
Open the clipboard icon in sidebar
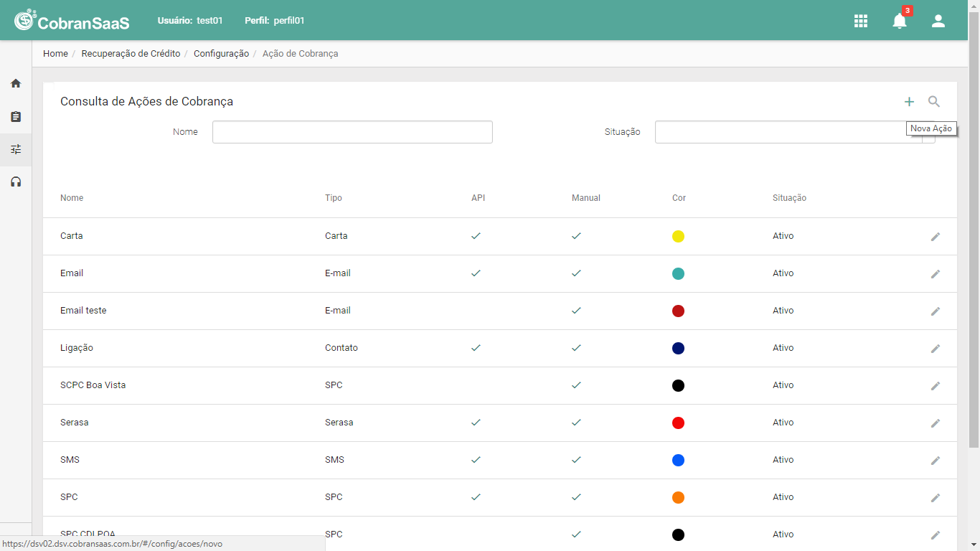(16, 116)
